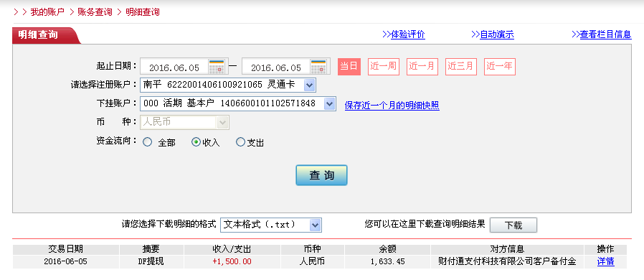Choose the 近一月 date range shortcut
The image size is (644, 280).
click(422, 67)
